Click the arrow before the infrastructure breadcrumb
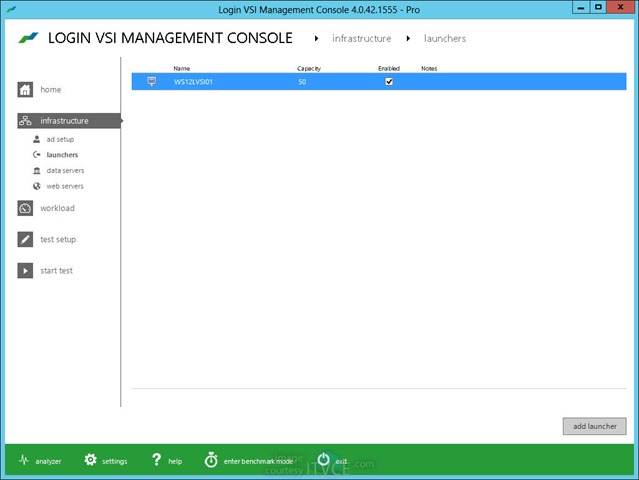 tap(316, 38)
